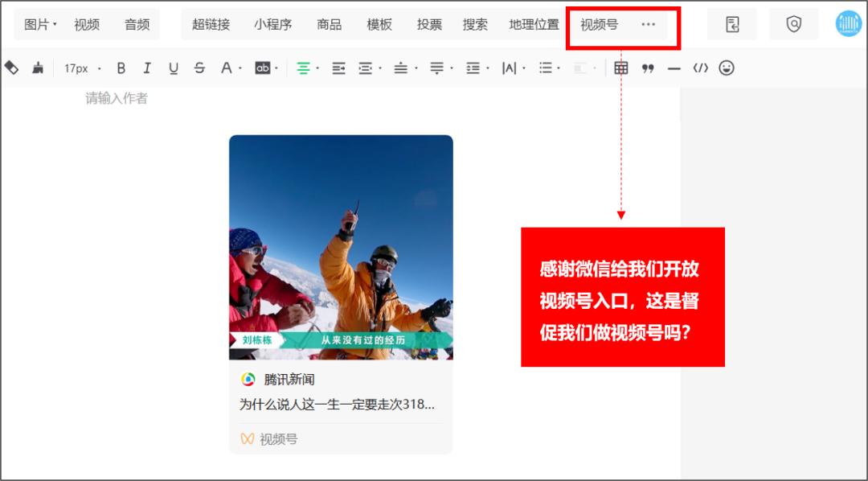Expand the arrow beside paragraph indent

point(379,68)
